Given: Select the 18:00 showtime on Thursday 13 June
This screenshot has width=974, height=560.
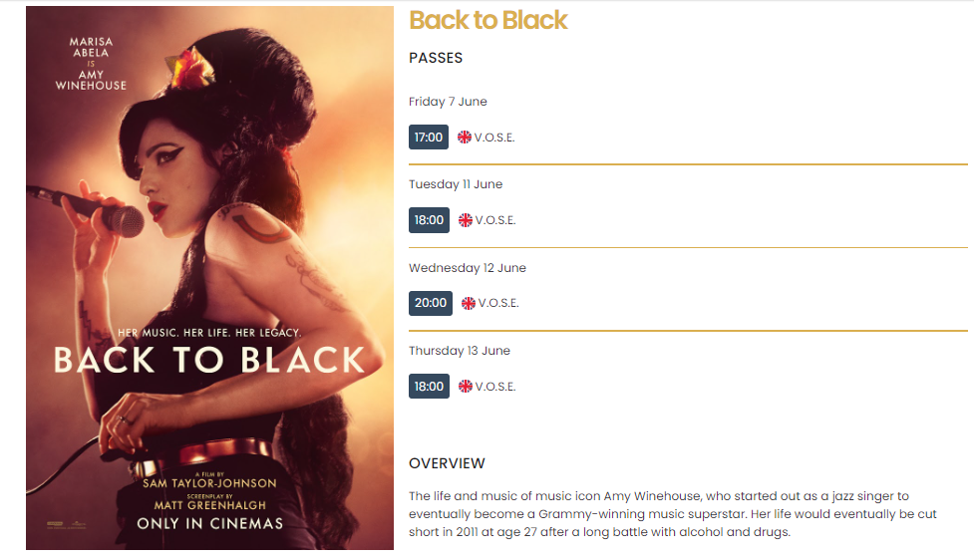Looking at the screenshot, I should [x=429, y=387].
